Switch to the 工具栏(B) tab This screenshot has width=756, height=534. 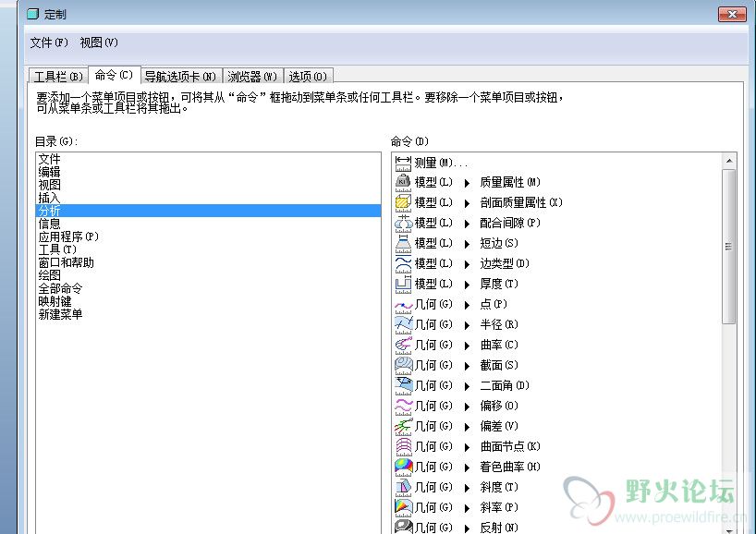59,76
